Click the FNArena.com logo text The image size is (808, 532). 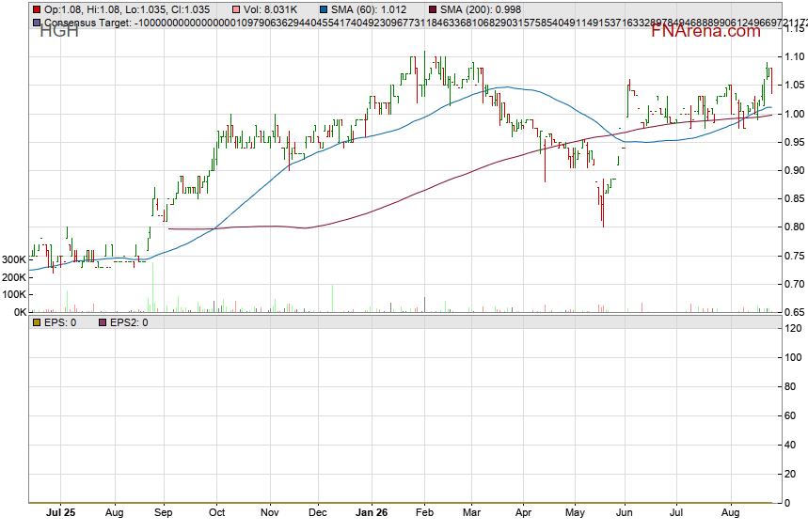[706, 31]
